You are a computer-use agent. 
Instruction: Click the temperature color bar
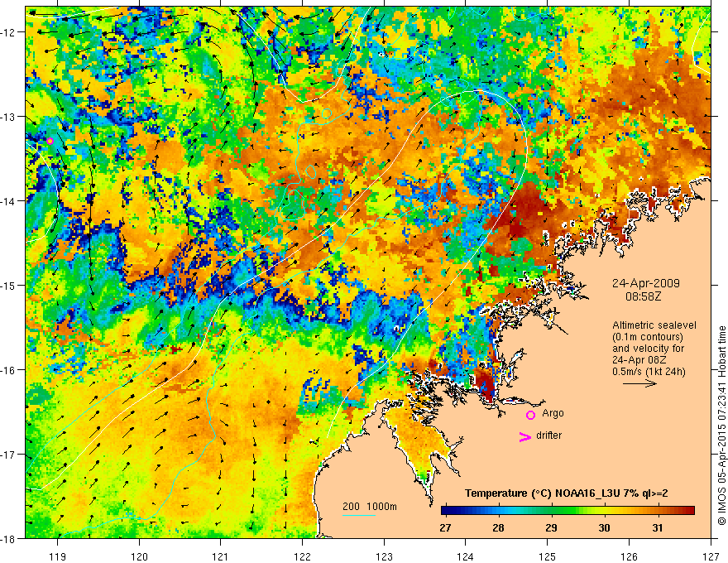tap(568, 510)
